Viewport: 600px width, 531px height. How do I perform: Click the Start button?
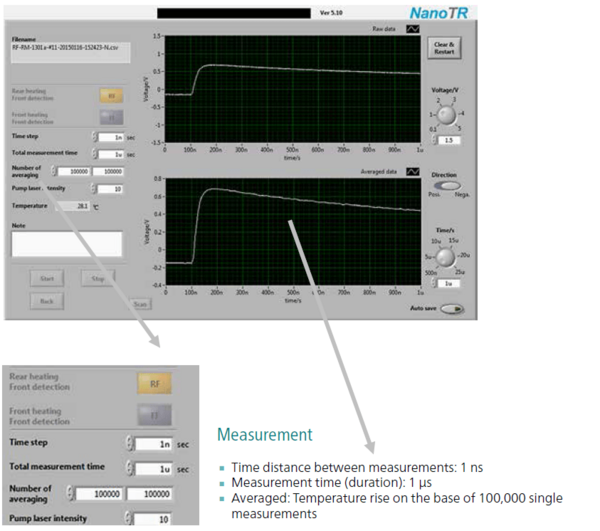[x=47, y=279]
